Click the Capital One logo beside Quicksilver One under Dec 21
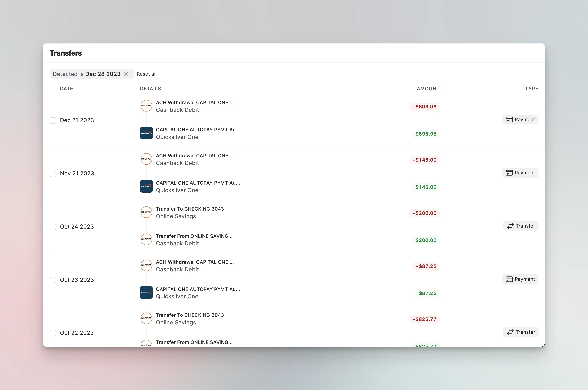 click(x=146, y=133)
